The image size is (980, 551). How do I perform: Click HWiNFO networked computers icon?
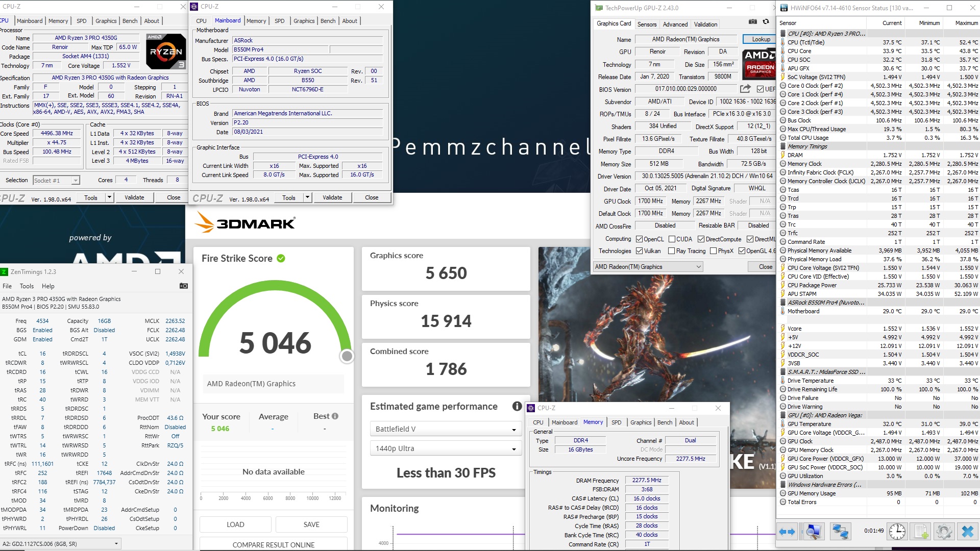[840, 531]
